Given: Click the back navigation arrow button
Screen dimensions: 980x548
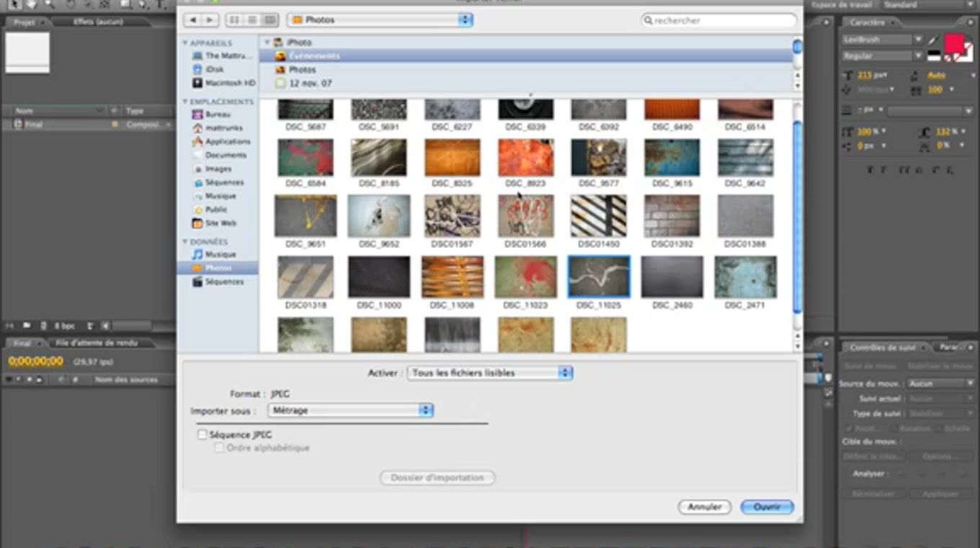Looking at the screenshot, I should 192,20.
